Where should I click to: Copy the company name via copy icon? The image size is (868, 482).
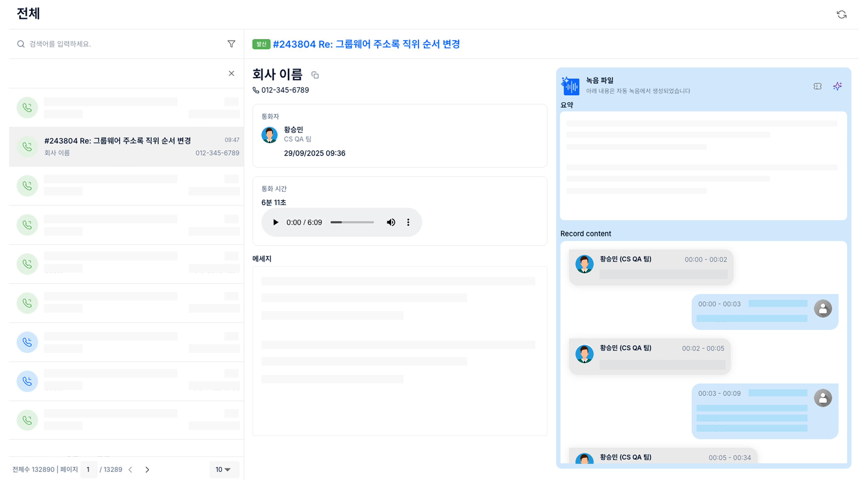click(315, 75)
